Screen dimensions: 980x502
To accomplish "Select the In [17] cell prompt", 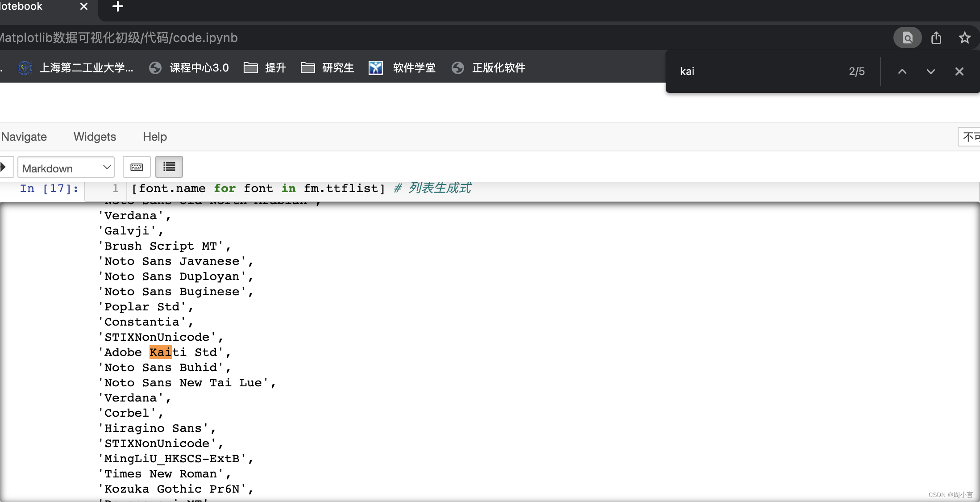I will [x=49, y=188].
